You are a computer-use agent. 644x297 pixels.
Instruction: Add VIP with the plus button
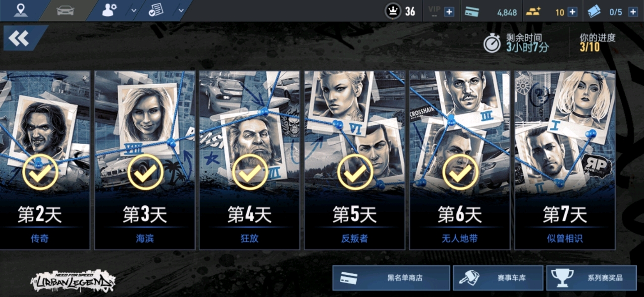[449, 12]
